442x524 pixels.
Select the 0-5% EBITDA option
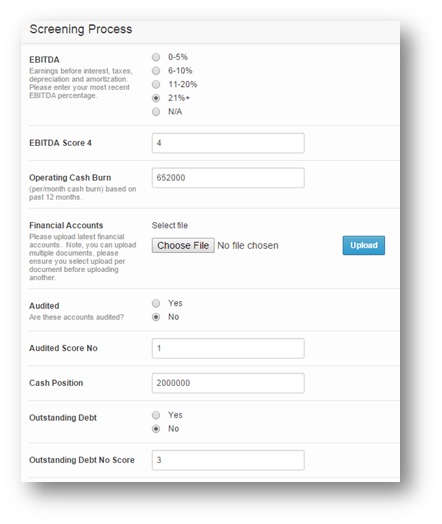[x=156, y=57]
